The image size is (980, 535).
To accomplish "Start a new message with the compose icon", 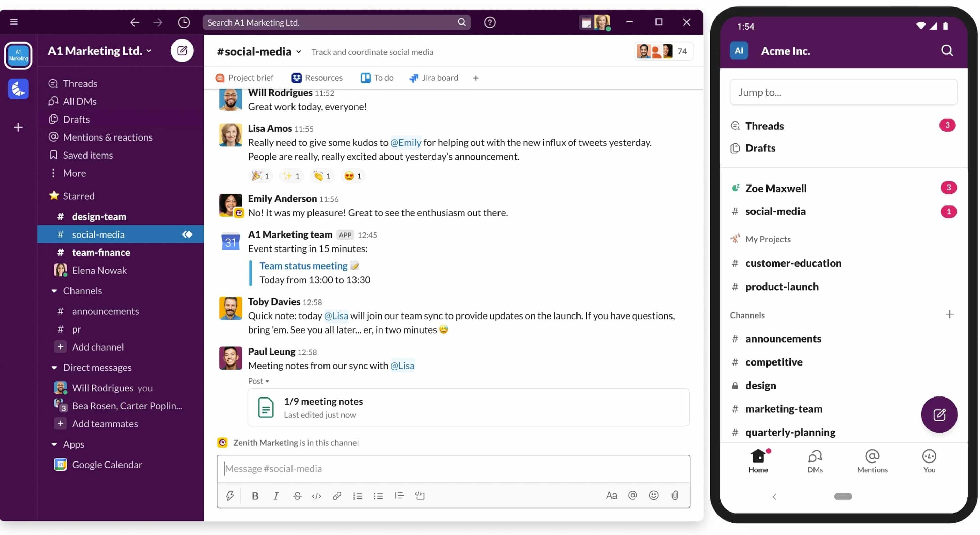I will pyautogui.click(x=182, y=50).
